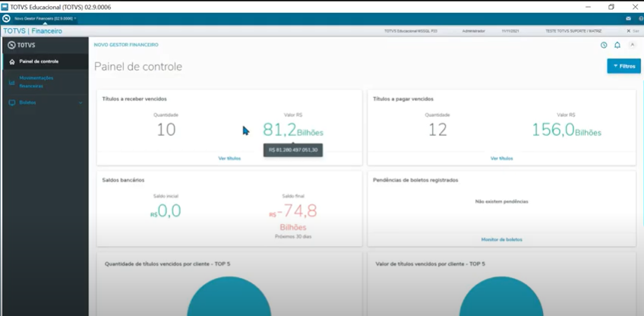This screenshot has width=644, height=316.
Task: Click the TOTVS logo in the sidebar
Action: (x=22, y=45)
